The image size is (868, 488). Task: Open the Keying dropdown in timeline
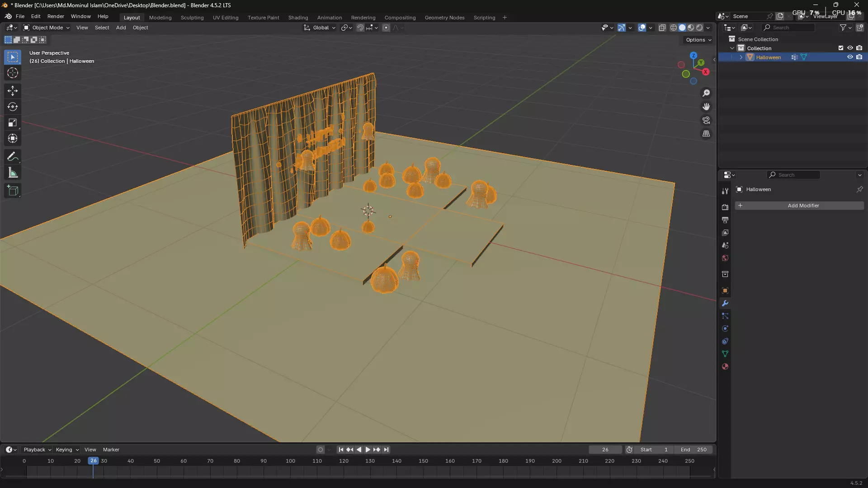pos(67,450)
